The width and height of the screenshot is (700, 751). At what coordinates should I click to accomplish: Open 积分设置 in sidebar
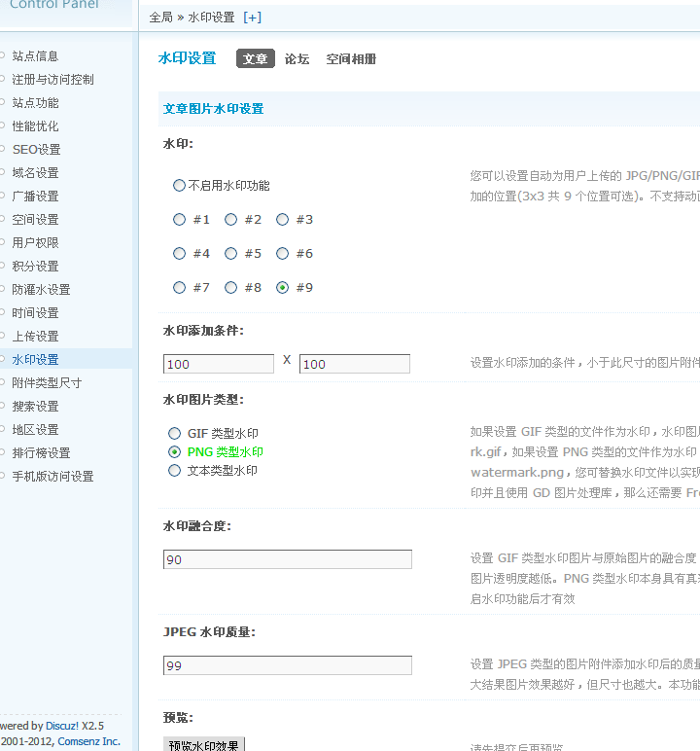coord(35,267)
